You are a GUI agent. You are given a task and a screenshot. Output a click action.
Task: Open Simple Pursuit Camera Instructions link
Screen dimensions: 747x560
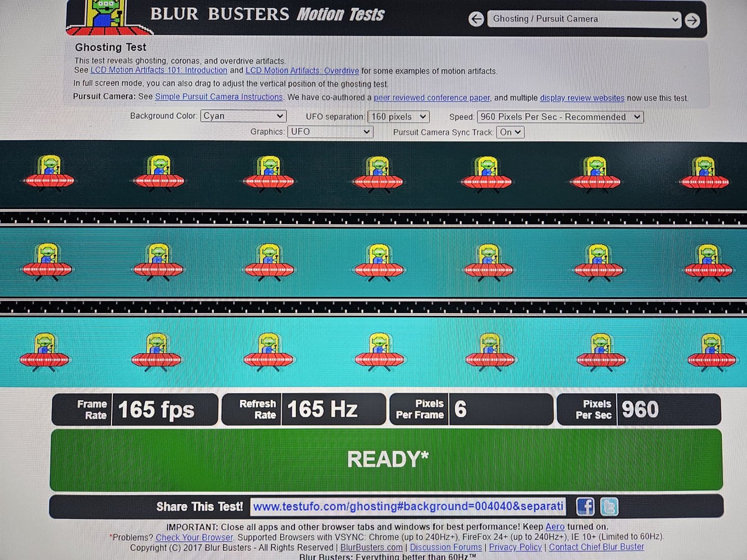[219, 97]
